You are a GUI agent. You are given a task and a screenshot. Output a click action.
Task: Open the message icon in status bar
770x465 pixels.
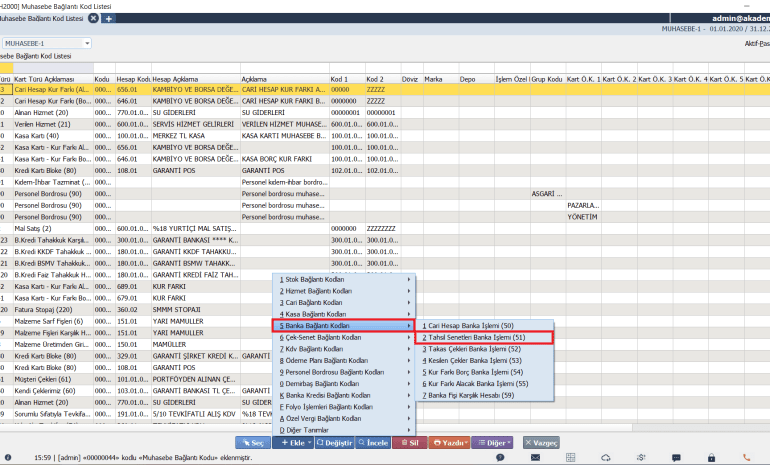pyautogui.click(x=676, y=457)
